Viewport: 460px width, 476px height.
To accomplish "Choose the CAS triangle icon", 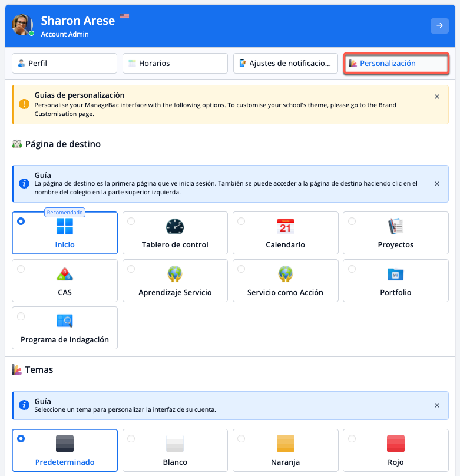I will (65, 274).
